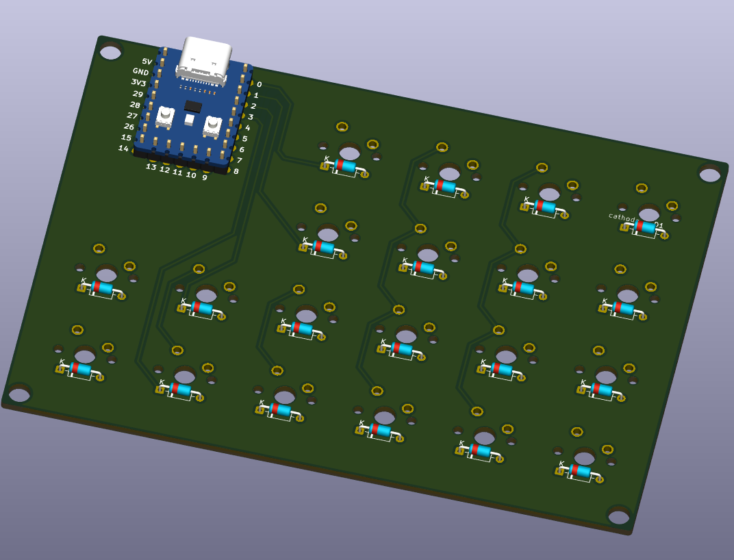Screen dimensions: 734x560
Task: Click the USB-C connector on the blue board
Action: 203,60
